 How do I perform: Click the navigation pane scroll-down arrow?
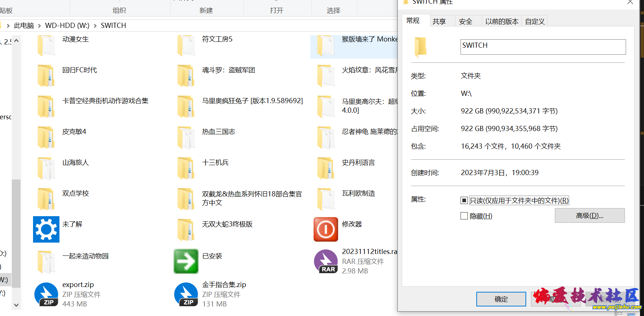point(16,305)
